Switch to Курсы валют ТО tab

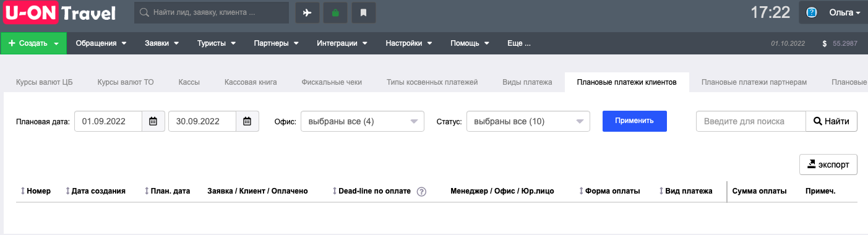[x=126, y=82]
